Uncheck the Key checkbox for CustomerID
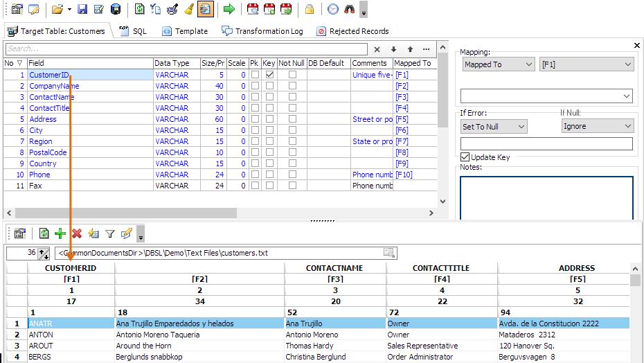The width and height of the screenshot is (644, 363). 269,75
